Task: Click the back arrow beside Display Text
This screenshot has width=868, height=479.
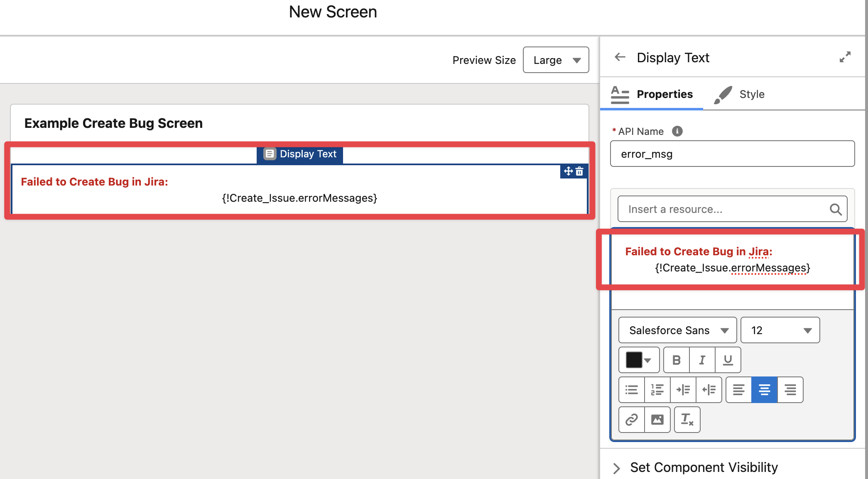Action: (620, 57)
